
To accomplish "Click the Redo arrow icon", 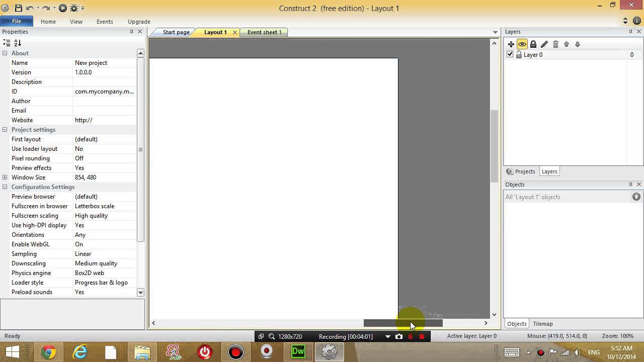I will (x=46, y=8).
